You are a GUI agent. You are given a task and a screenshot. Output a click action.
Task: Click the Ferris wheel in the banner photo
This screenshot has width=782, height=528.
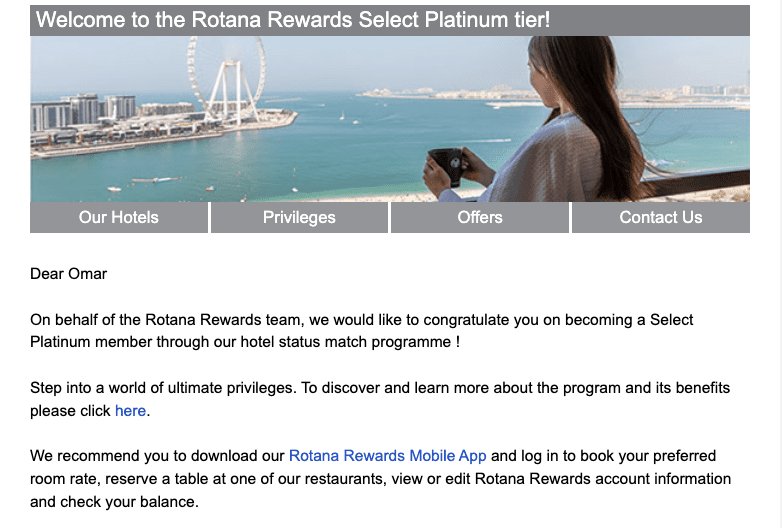click(x=227, y=80)
